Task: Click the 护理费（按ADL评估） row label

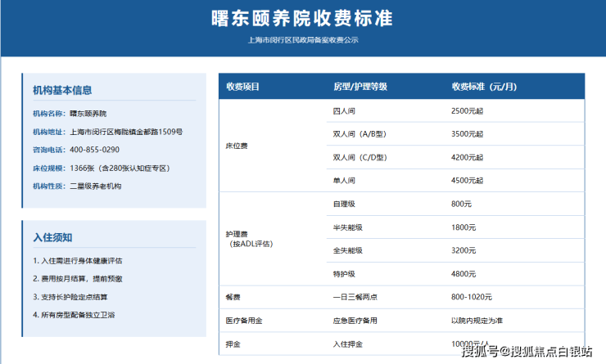Action: pyautogui.click(x=249, y=239)
